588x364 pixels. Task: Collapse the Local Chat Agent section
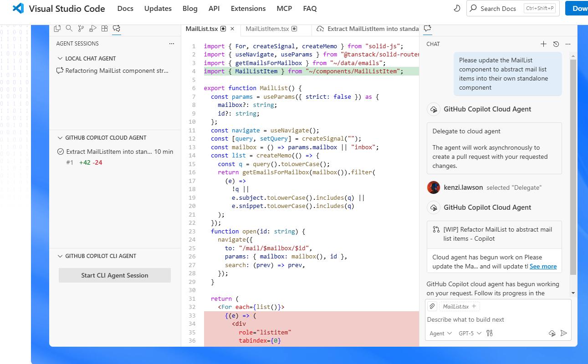(60, 58)
